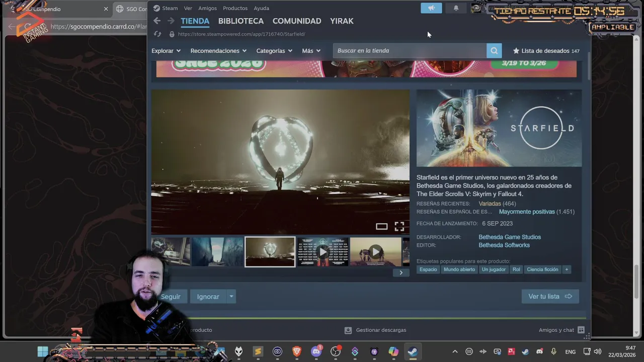Move the thumbnail strip right with its arrow

[401, 273]
